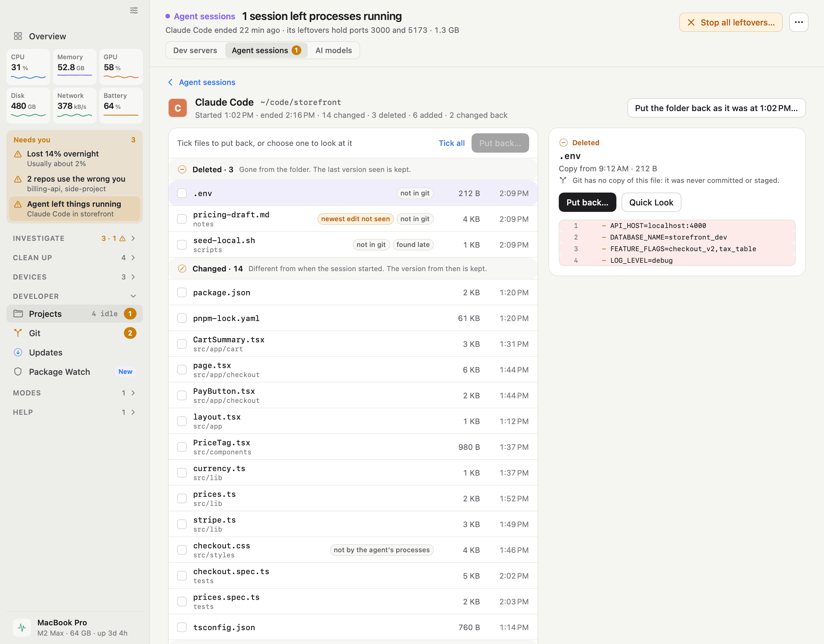Image resolution: width=824 pixels, height=644 pixels.
Task: Click the warning icon beside Lost 14% overnight
Action: click(18, 154)
